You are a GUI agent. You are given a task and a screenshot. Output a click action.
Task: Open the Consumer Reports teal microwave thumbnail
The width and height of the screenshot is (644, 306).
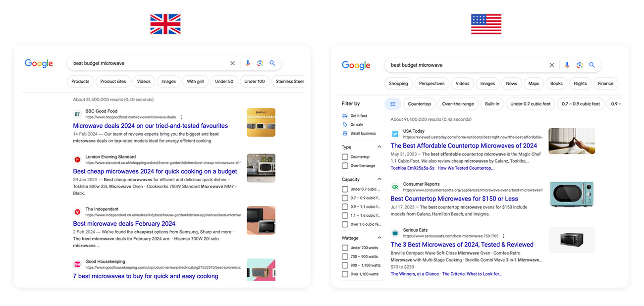(x=572, y=193)
